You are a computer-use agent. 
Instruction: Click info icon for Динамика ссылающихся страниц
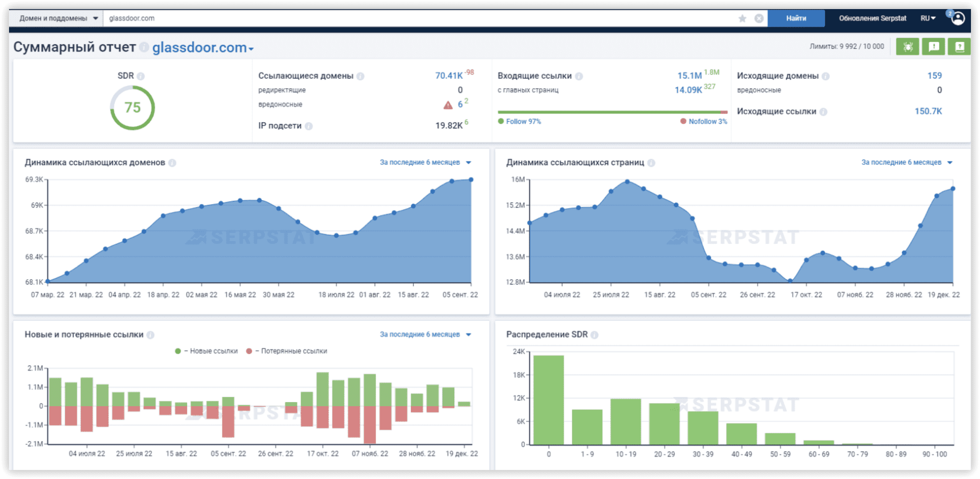coord(651,163)
